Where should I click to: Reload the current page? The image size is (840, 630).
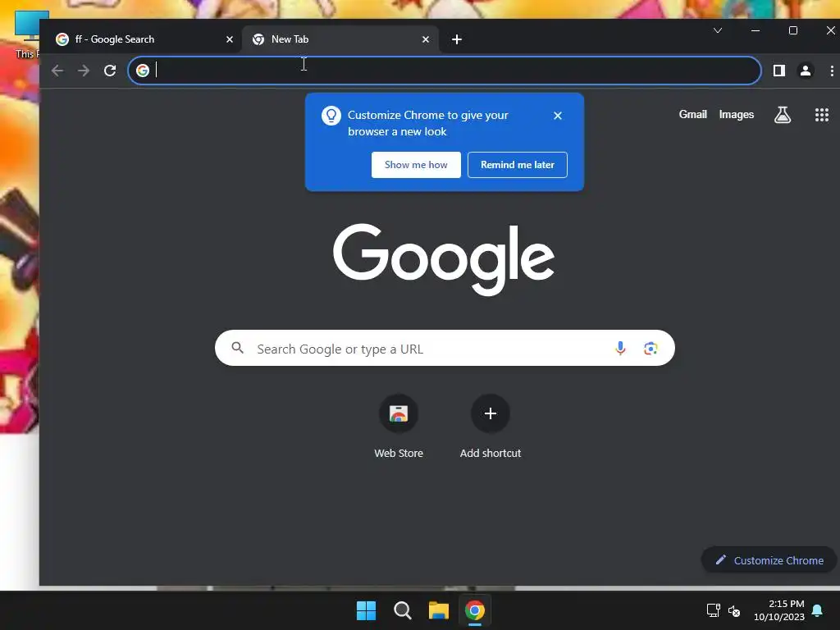pos(110,71)
